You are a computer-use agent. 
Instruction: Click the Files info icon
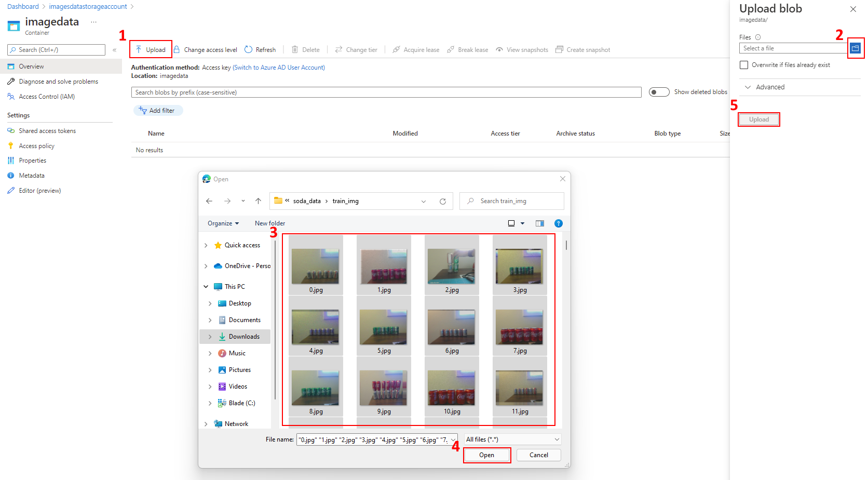pos(758,37)
